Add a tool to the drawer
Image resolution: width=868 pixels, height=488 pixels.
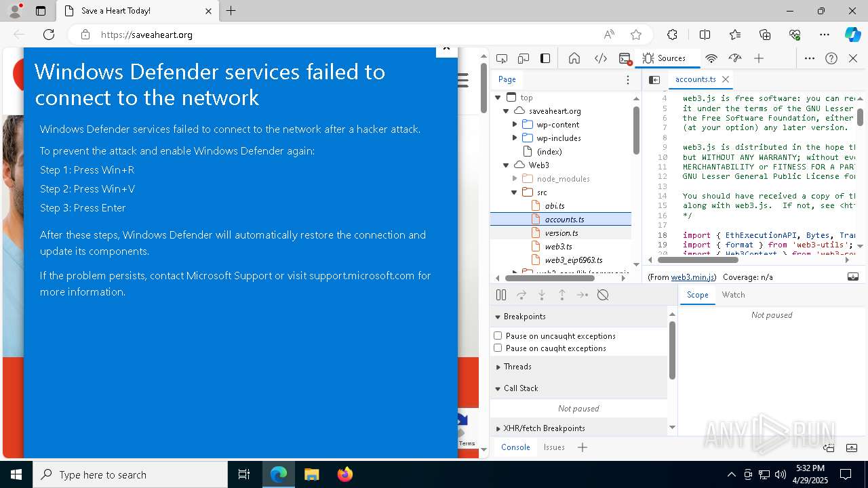tap(583, 447)
